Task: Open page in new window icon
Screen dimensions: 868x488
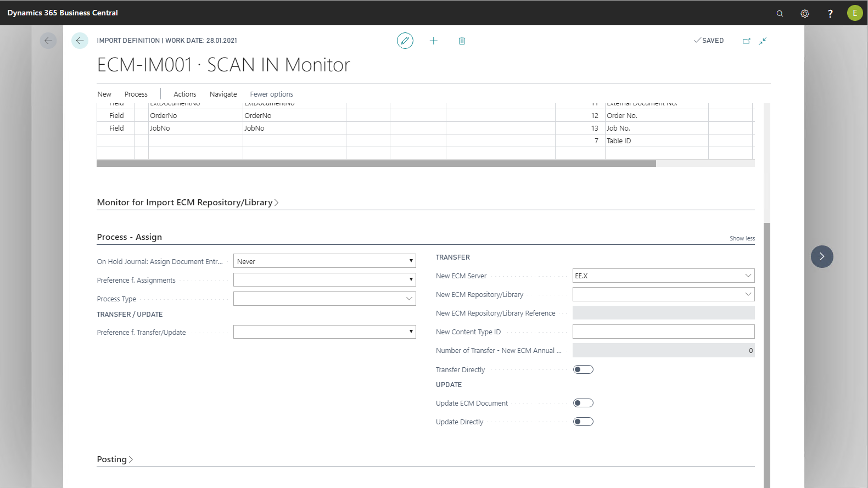Action: [x=746, y=41]
